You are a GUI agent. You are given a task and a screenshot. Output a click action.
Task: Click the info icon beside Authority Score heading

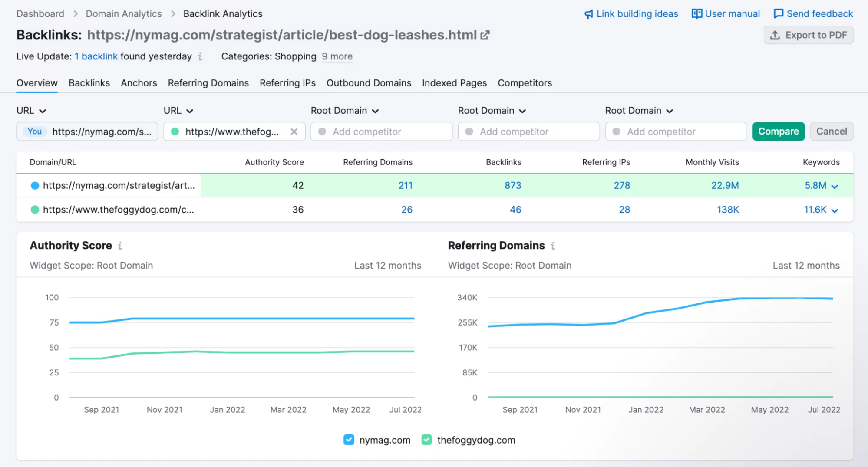tap(120, 246)
